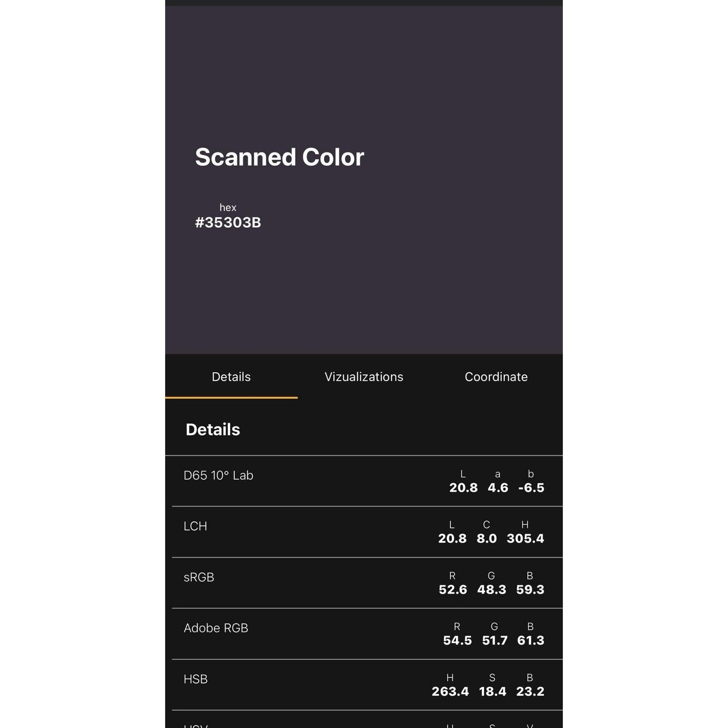Tap the sRGB red value 52.6
728x728 pixels.
coord(452,589)
